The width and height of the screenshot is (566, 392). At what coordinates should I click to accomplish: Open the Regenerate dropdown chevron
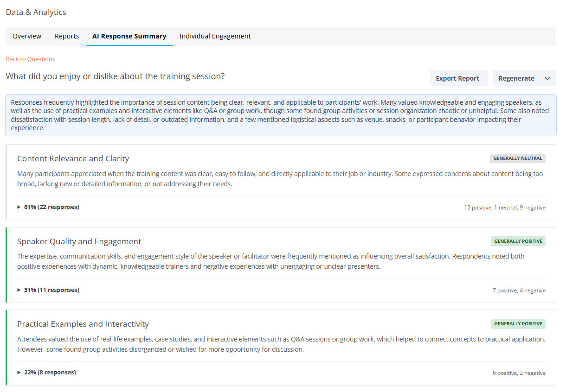click(x=547, y=78)
